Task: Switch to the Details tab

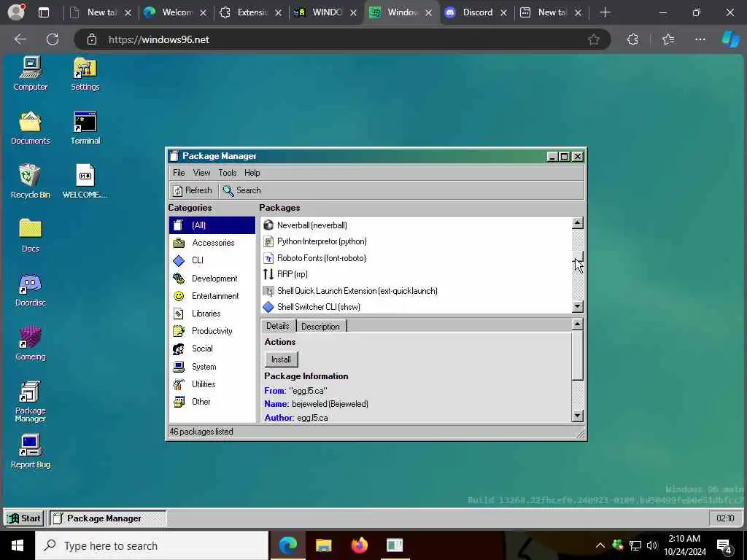Action: (278, 326)
